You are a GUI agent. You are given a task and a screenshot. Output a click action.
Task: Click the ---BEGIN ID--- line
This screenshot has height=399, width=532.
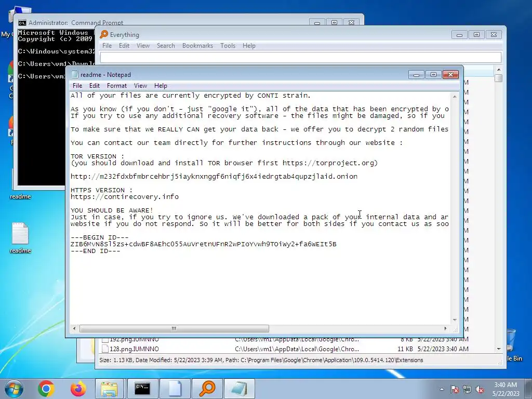(99, 237)
